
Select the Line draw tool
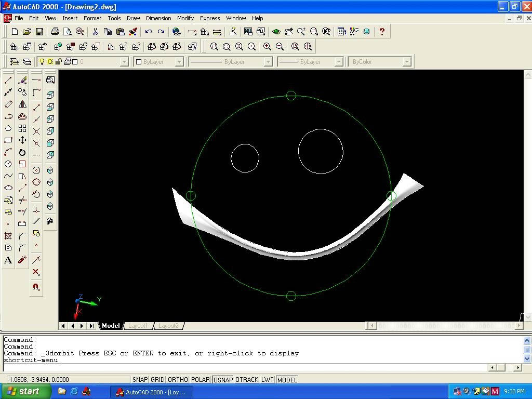8,80
